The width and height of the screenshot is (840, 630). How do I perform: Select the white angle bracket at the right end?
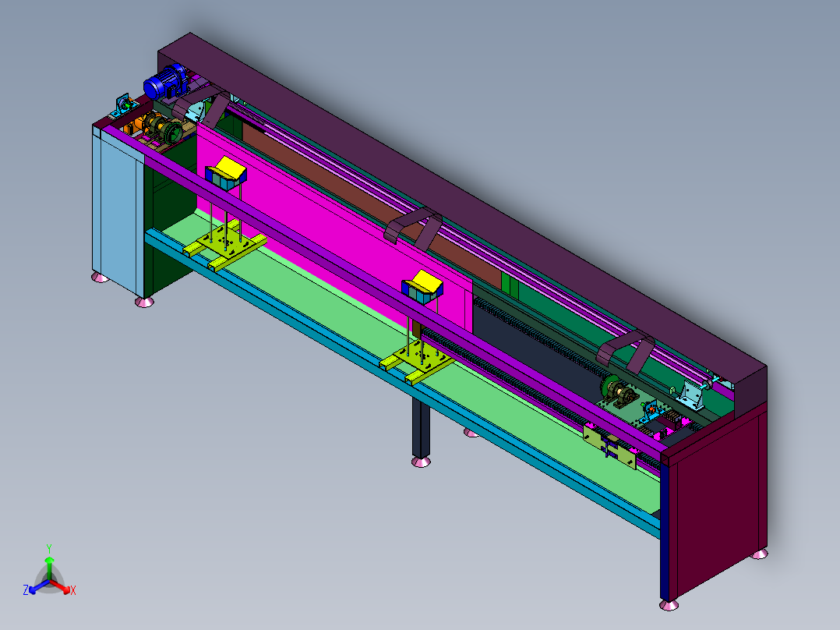(692, 395)
